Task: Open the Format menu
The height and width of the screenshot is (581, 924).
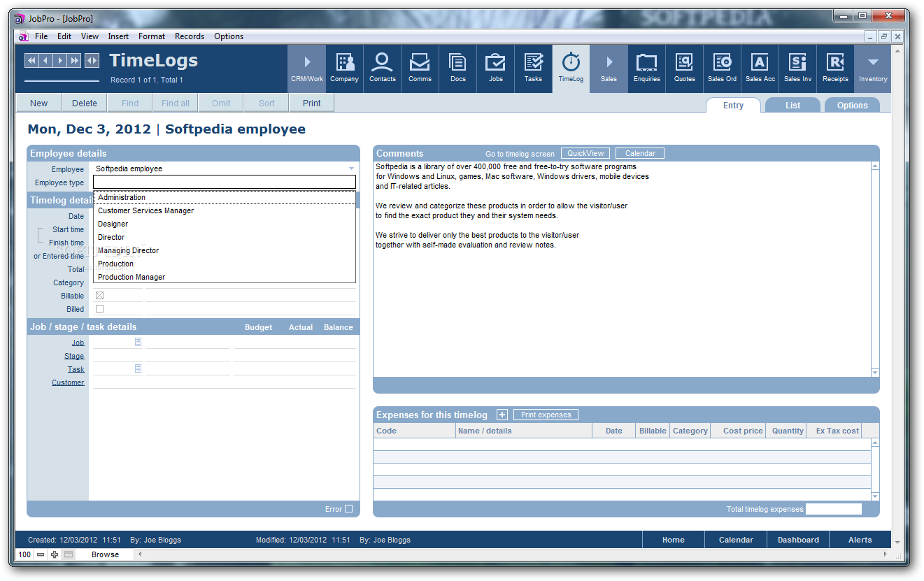Action: (x=152, y=36)
